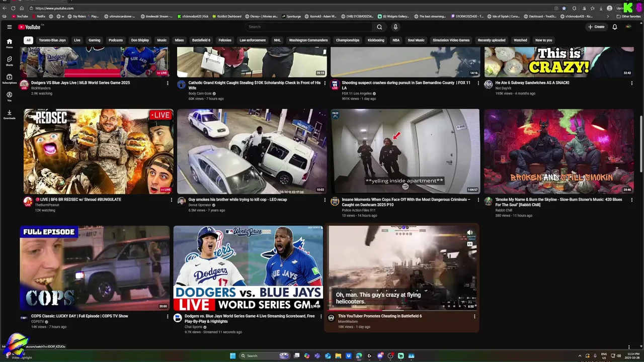The height and width of the screenshot is (362, 644).
Task: Open Dodgers vs Blue Jays LIVE Game 4 thumbnail
Action: click(x=249, y=268)
